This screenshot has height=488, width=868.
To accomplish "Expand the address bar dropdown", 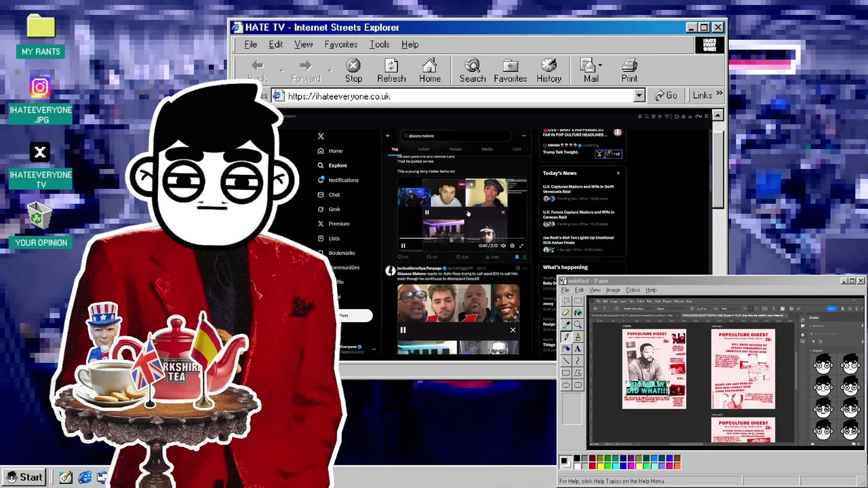I will tap(639, 96).
